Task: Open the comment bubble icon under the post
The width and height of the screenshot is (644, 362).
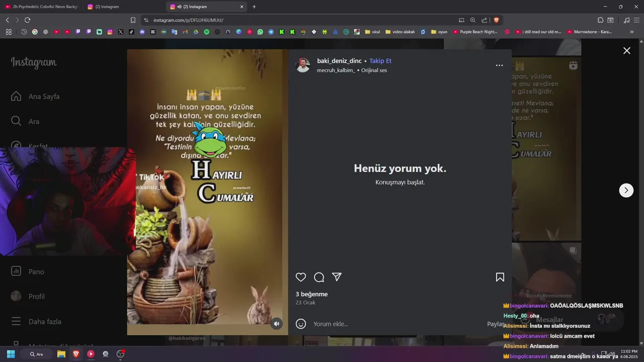Action: (319, 277)
